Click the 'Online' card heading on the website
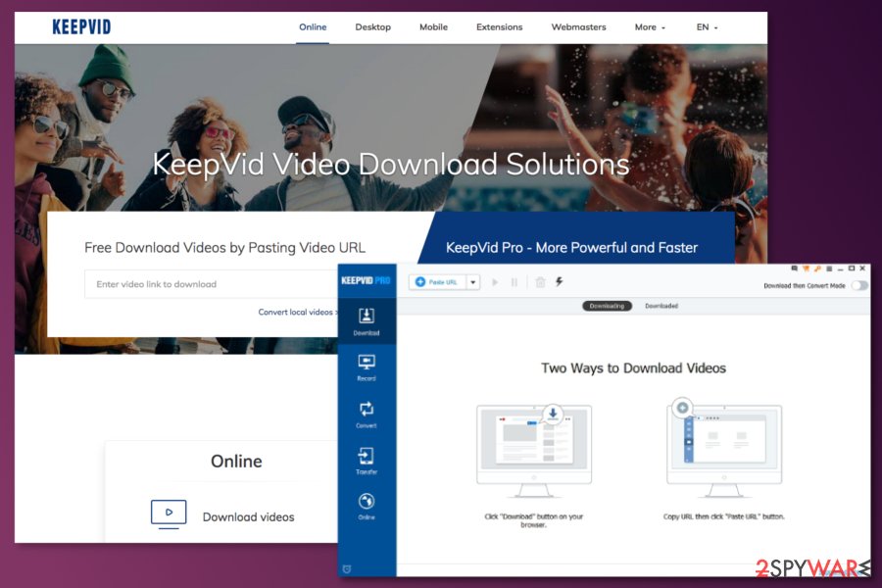Image resolution: width=882 pixels, height=588 pixels. tap(237, 462)
